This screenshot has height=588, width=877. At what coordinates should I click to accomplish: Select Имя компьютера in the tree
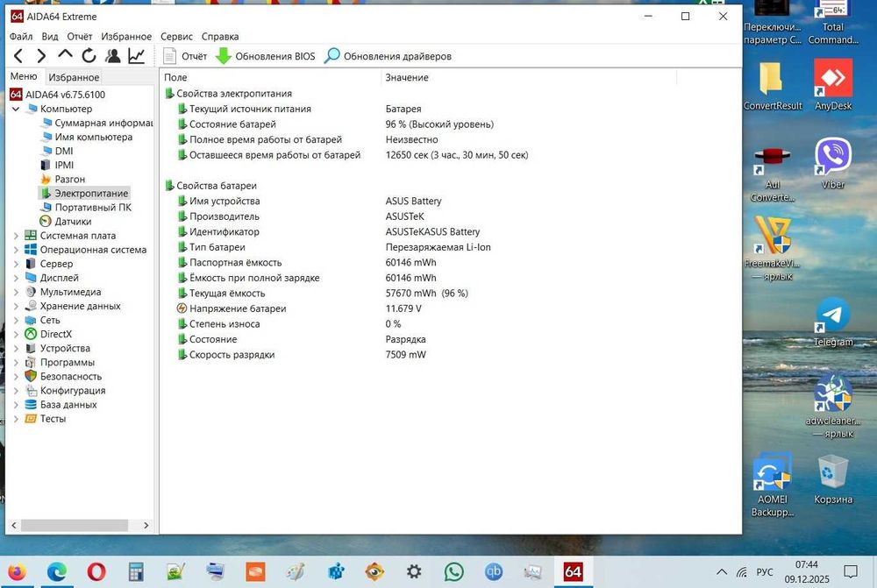pyautogui.click(x=87, y=137)
